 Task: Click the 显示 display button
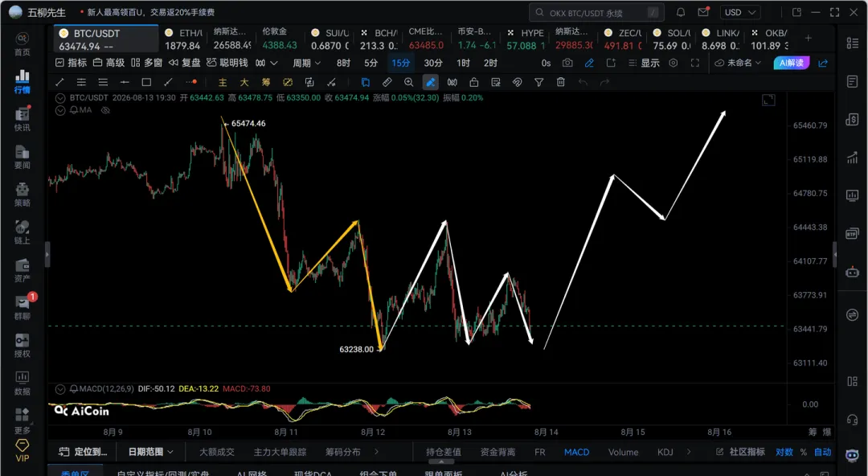click(644, 64)
